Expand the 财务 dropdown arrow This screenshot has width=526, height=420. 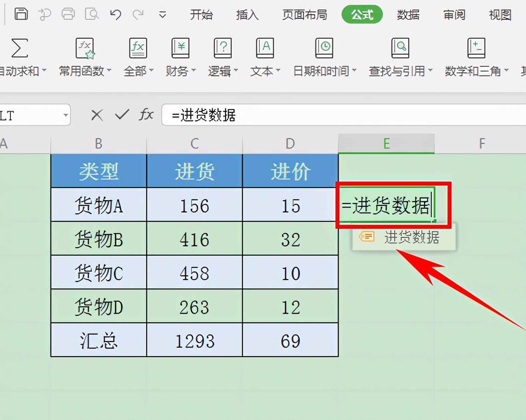tap(193, 71)
